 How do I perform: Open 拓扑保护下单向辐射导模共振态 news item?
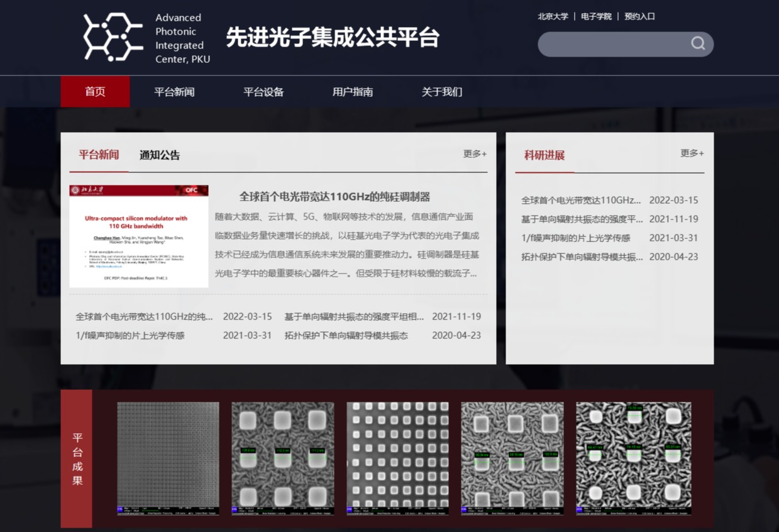346,336
